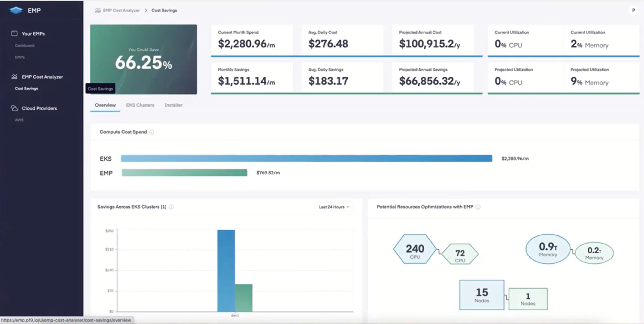This screenshot has height=324, width=644.
Task: Show info for Potential Resources Optimizations
Action: pos(478,207)
